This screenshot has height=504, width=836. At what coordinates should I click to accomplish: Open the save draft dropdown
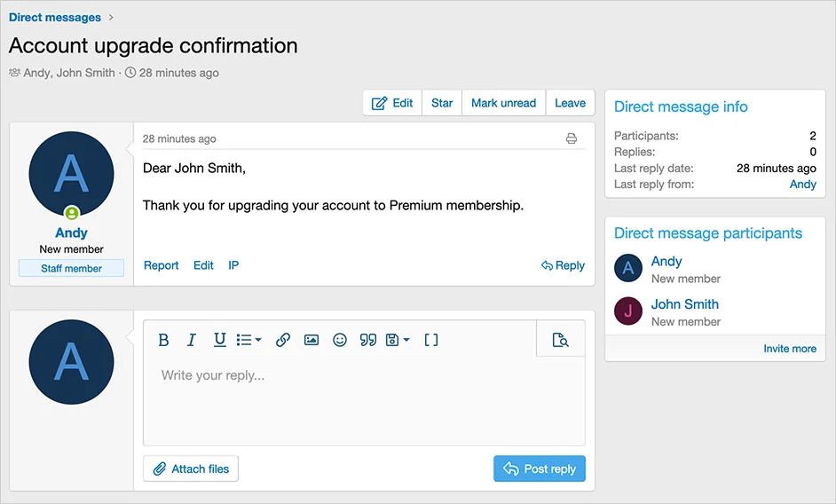[x=398, y=340]
